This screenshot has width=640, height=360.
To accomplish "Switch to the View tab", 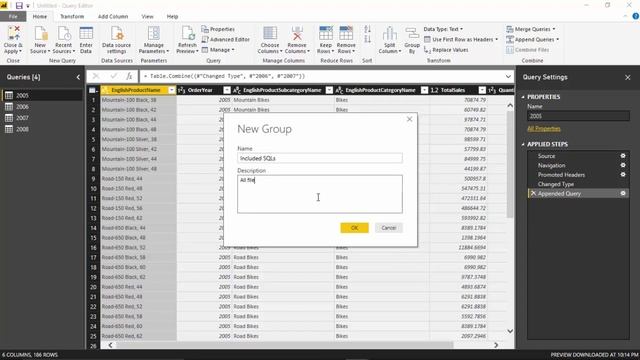I will click(x=147, y=16).
